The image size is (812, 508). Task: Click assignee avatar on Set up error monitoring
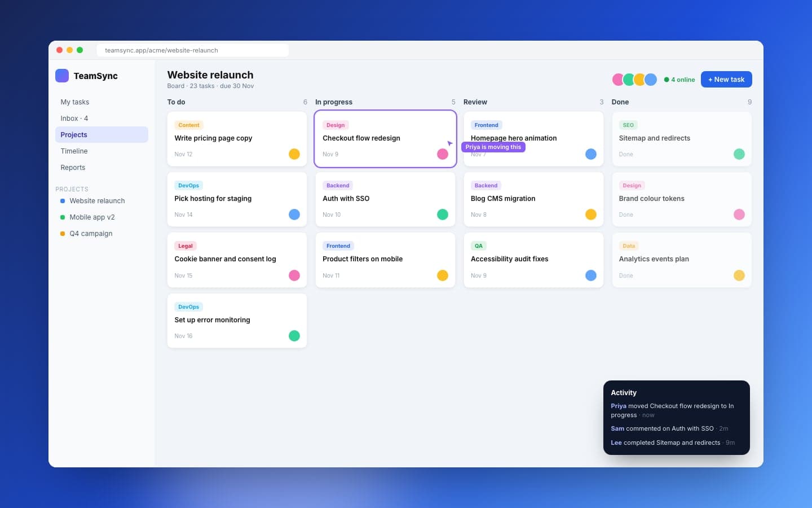(294, 336)
